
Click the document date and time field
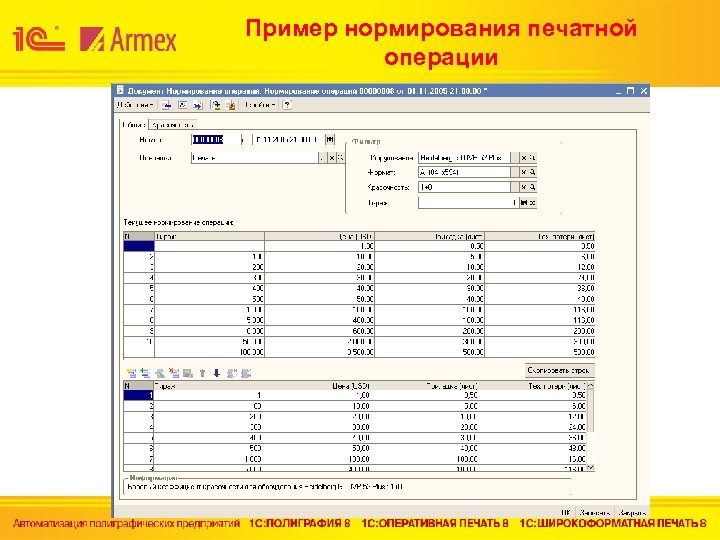[x=289, y=140]
